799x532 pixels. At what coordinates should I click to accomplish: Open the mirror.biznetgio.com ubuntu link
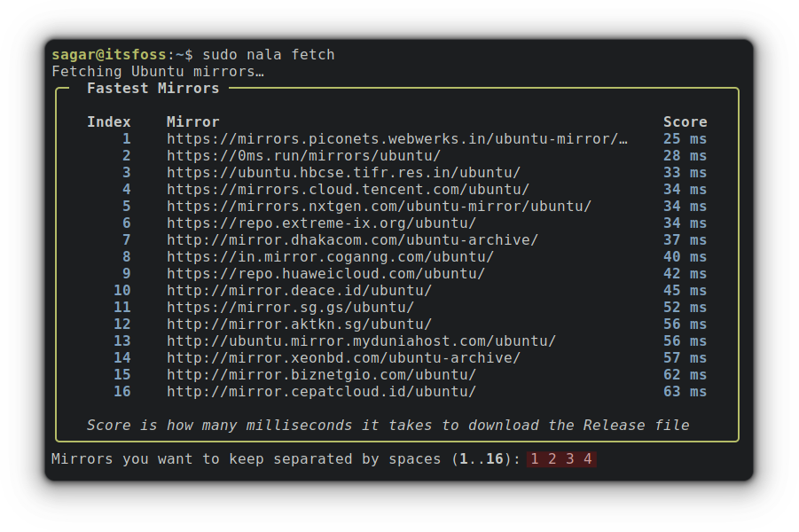click(322, 374)
